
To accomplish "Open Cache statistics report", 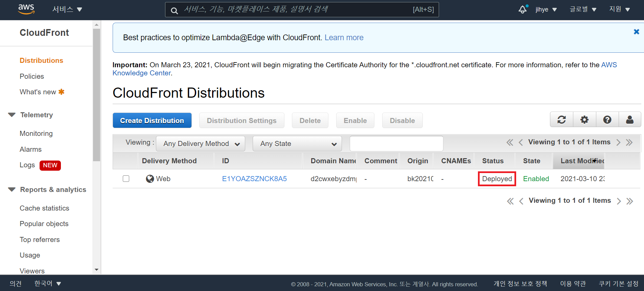I will tap(44, 208).
